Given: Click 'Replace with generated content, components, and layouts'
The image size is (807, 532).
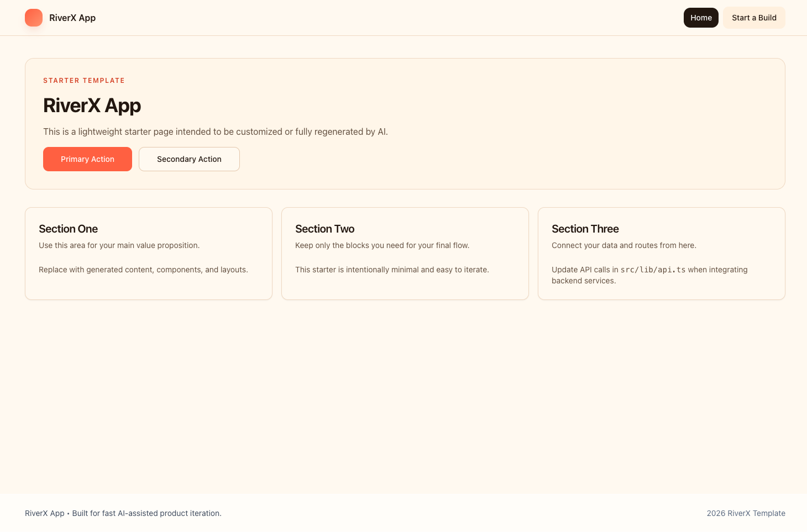Looking at the screenshot, I should click(143, 270).
